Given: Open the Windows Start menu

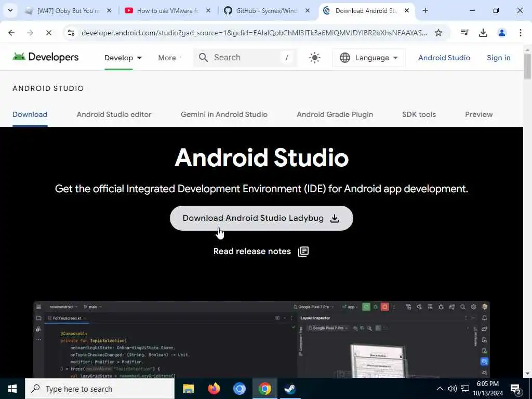Looking at the screenshot, I should (12, 389).
